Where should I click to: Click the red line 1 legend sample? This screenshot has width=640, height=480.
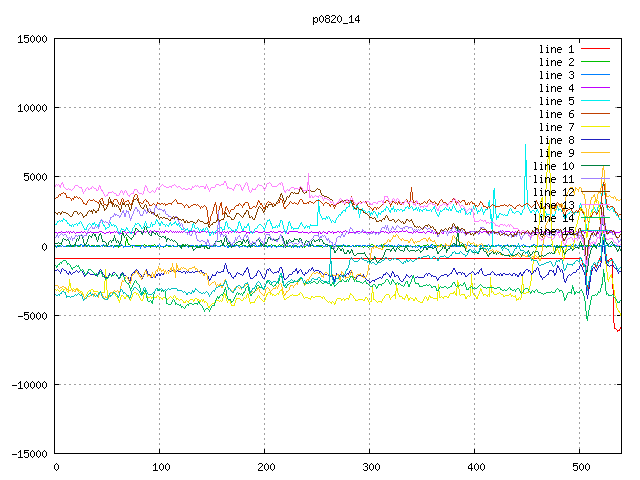click(x=595, y=49)
